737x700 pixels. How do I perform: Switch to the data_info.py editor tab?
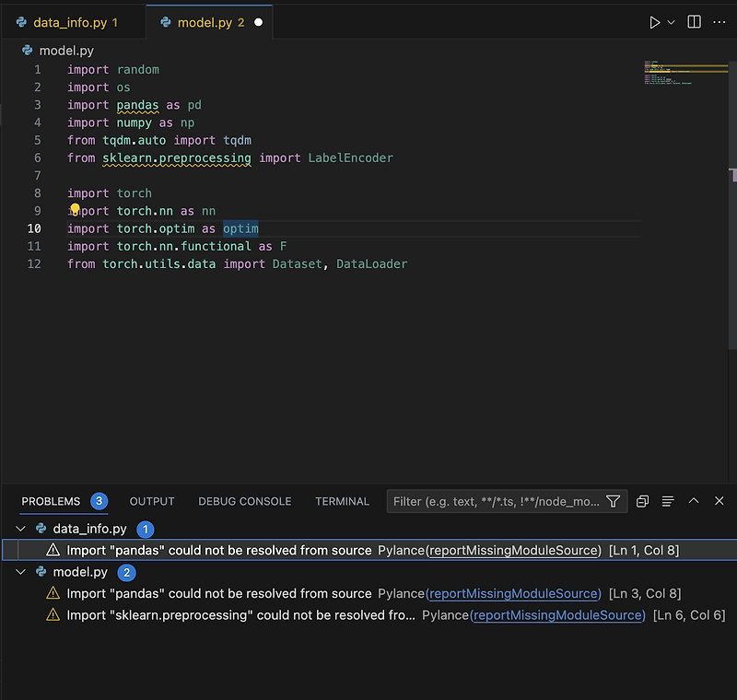pyautogui.click(x=75, y=22)
